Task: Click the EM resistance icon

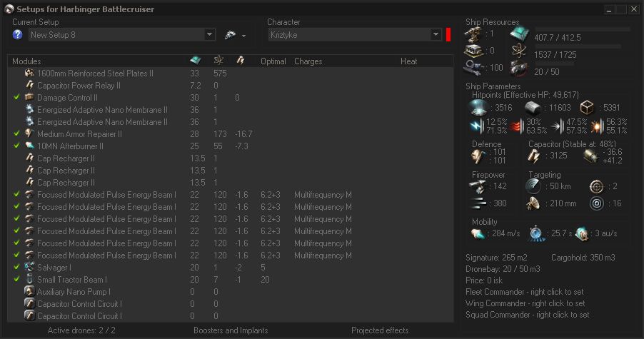Action: point(477,126)
